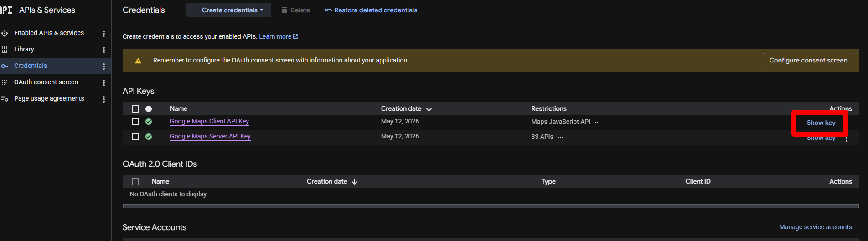
Task: Click status circle icon in API Keys header
Action: click(x=149, y=109)
